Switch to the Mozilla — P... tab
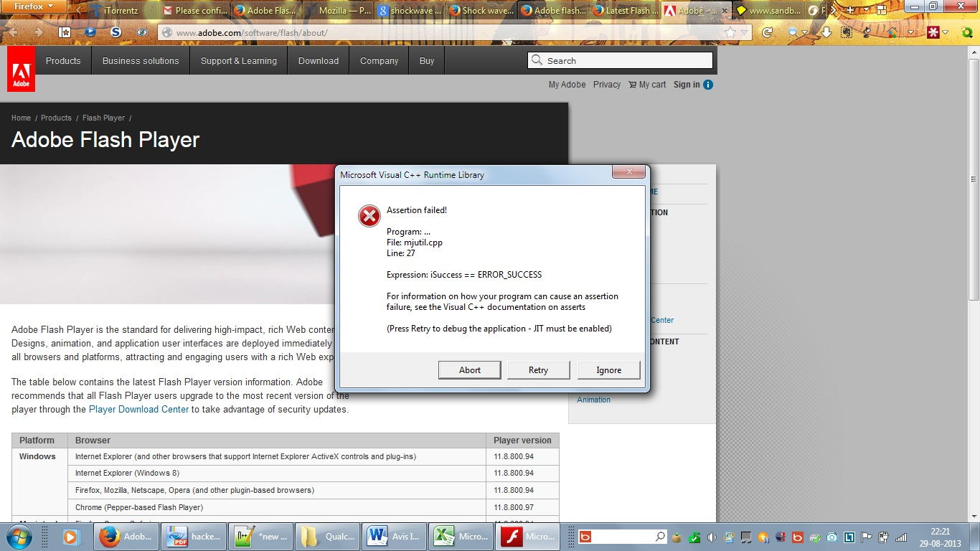This screenshot has width=980, height=551. coord(337,11)
